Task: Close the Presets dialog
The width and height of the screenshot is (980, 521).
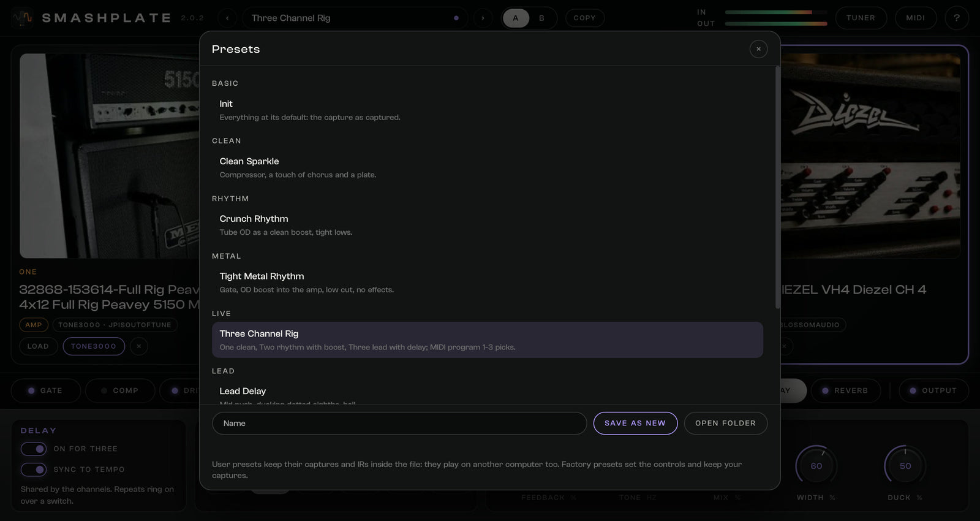Action: (x=758, y=49)
